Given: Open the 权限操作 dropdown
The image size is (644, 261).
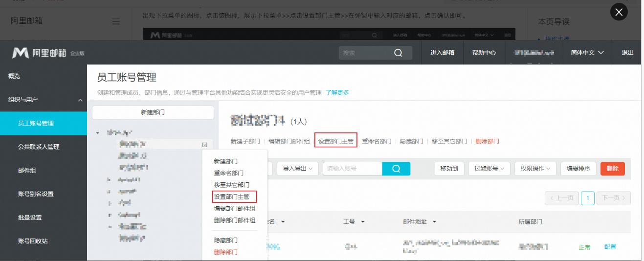Looking at the screenshot, I should 535,169.
